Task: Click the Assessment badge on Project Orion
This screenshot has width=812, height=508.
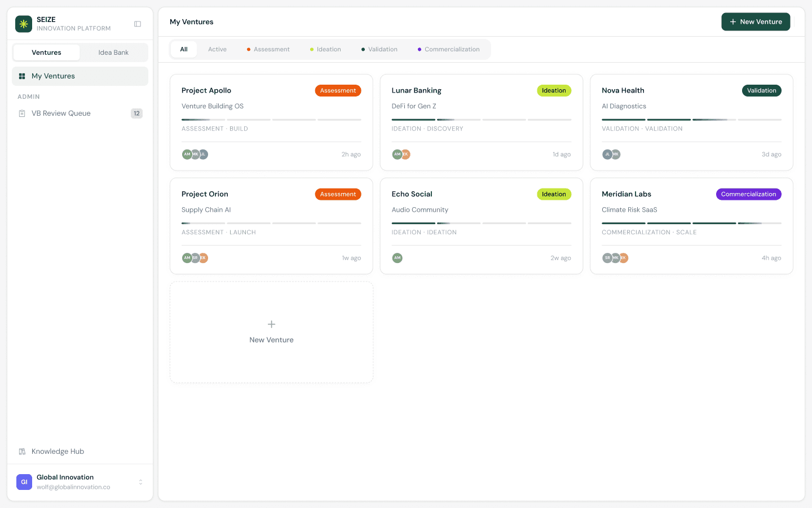Action: pyautogui.click(x=338, y=194)
